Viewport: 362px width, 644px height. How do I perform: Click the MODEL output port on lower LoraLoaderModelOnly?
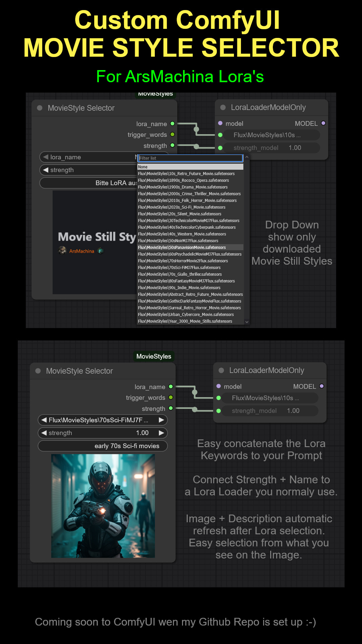tap(321, 386)
